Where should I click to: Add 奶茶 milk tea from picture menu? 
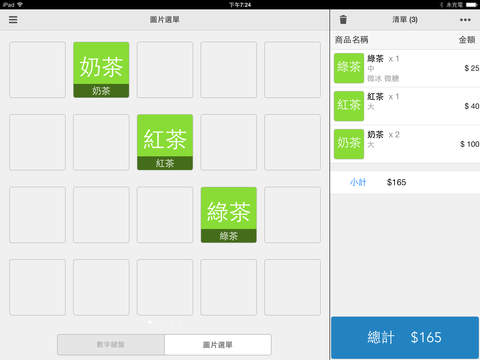(101, 70)
